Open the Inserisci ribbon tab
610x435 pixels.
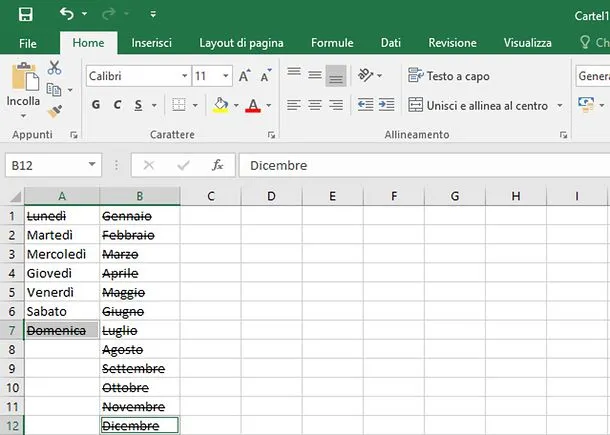point(151,43)
